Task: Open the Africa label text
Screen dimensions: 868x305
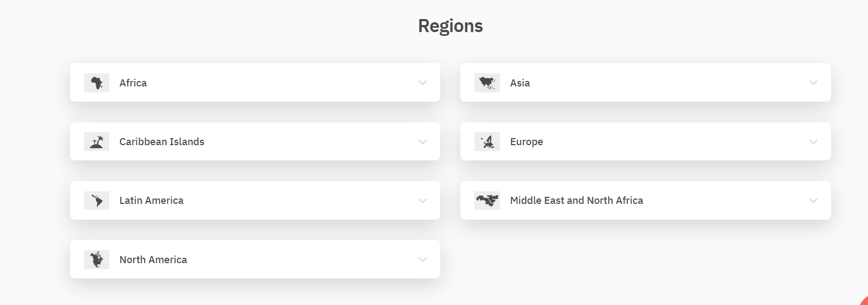Action: [133, 83]
